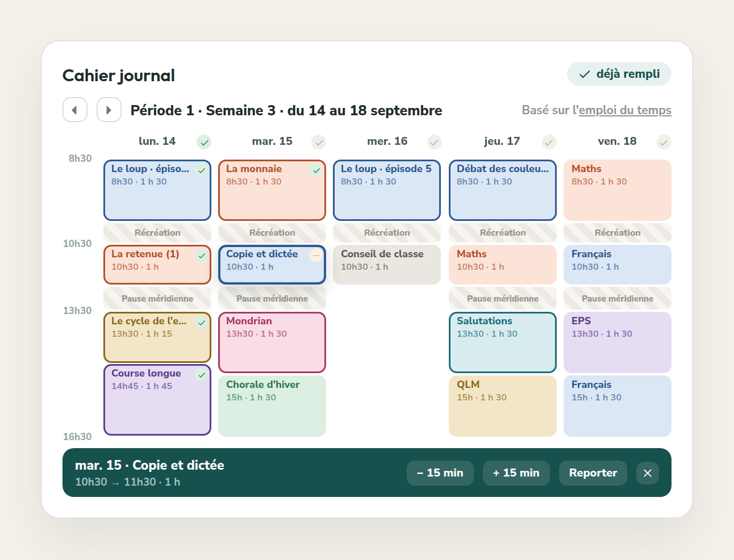Open more options on Copie et dictée card
This screenshot has height=560, width=734.
pos(316,256)
